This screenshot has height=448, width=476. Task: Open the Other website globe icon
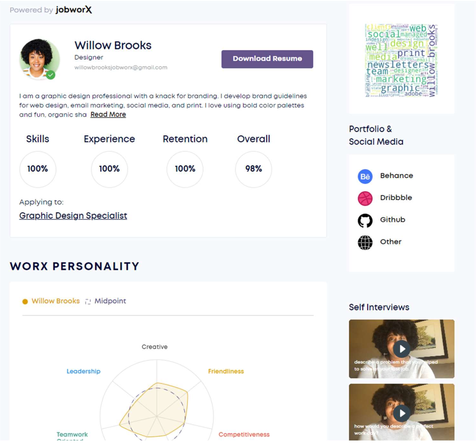point(365,243)
